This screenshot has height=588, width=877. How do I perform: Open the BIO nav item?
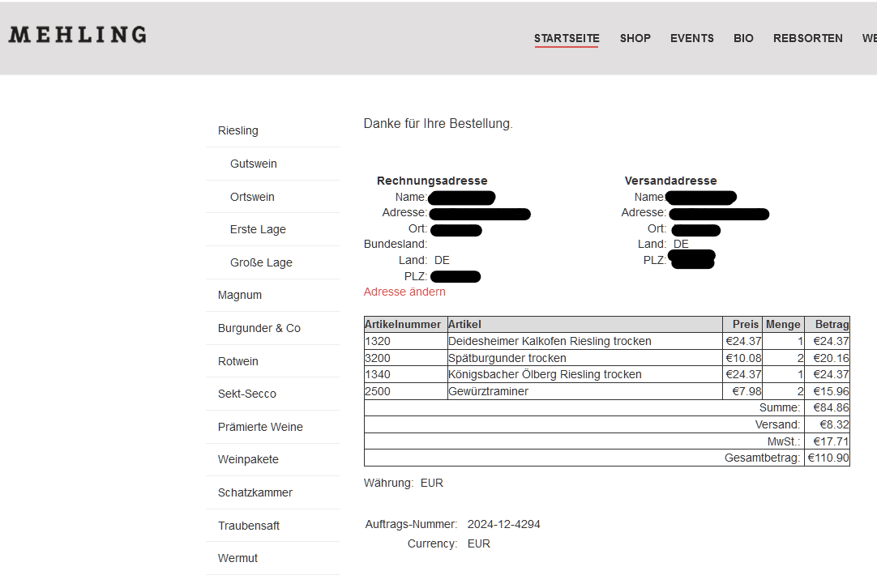[743, 38]
